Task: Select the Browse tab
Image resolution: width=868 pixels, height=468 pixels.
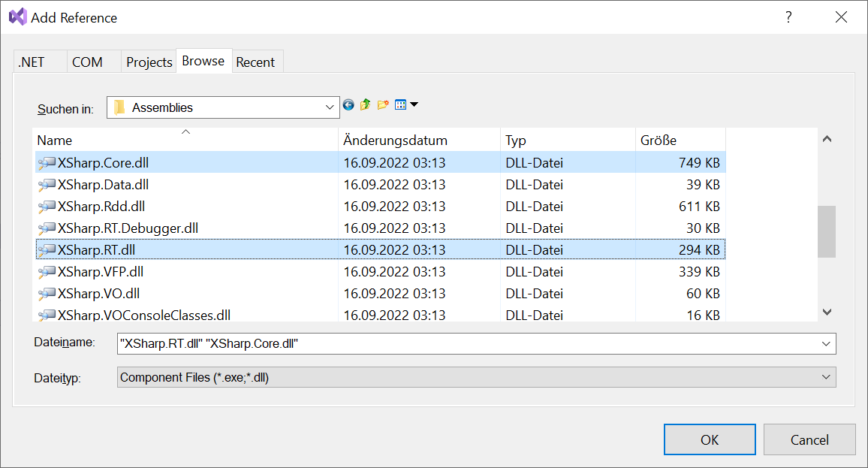Action: pyautogui.click(x=203, y=61)
